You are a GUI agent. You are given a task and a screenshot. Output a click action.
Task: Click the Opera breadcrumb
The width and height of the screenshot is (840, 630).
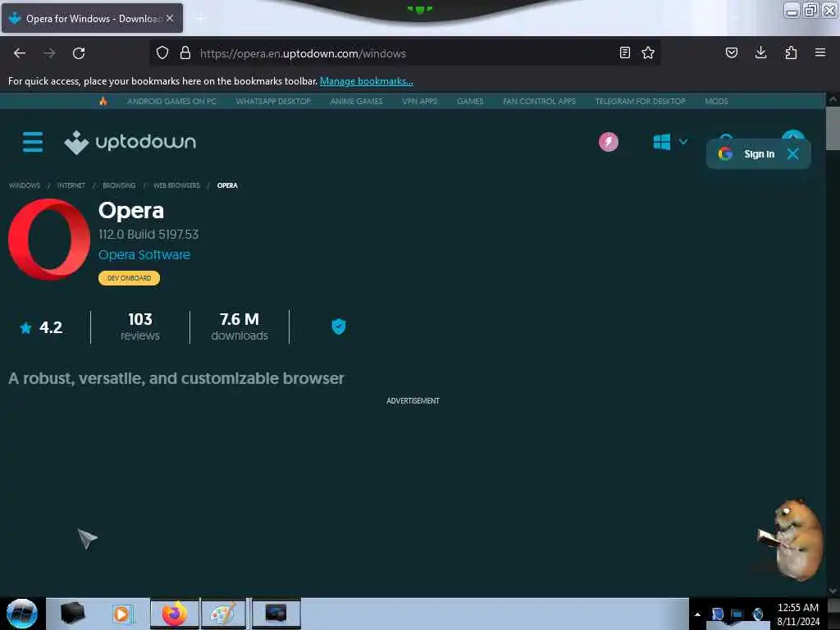(x=227, y=185)
